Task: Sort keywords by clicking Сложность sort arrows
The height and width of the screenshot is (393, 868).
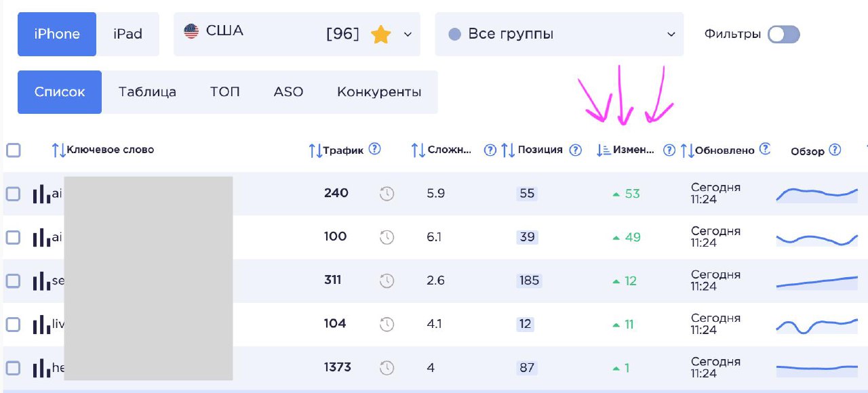Action: (418, 150)
